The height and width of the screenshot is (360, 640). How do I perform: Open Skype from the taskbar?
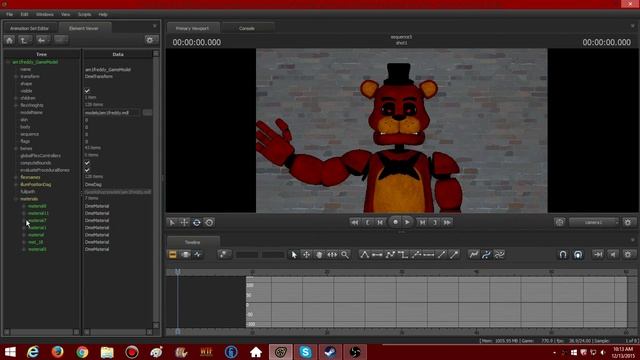pyautogui.click(x=305, y=352)
